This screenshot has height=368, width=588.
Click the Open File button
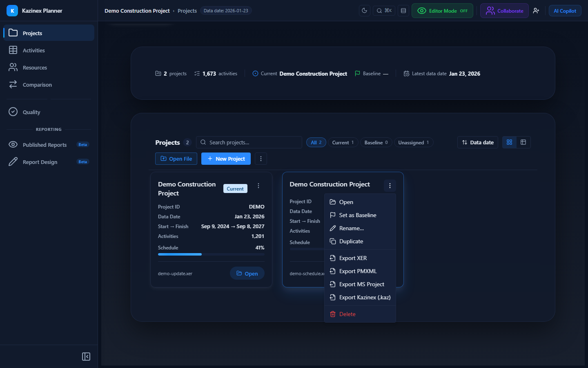[176, 159]
